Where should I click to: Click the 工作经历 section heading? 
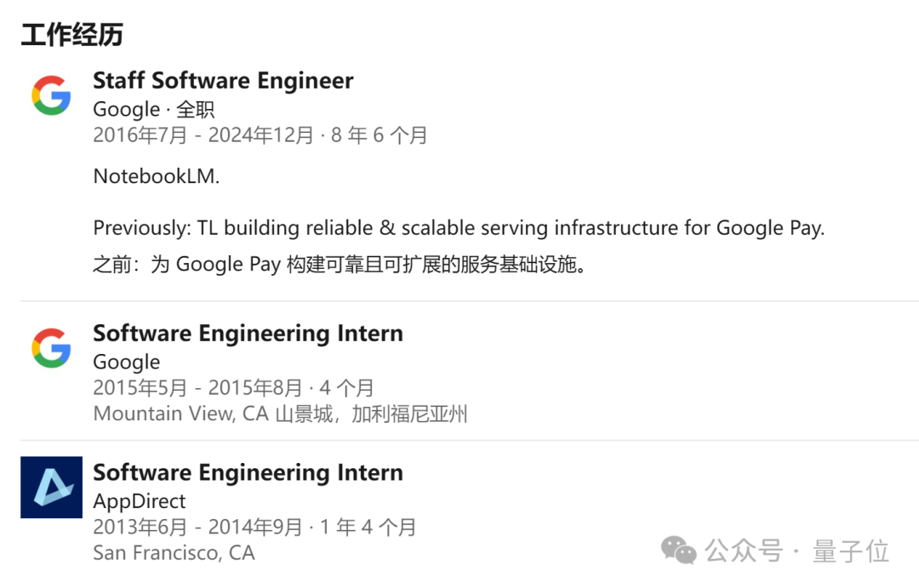pos(72,35)
